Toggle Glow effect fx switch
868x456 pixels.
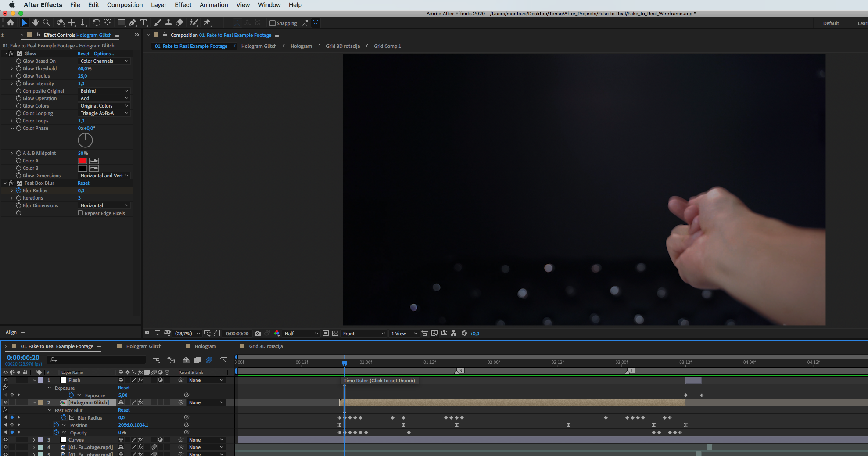coord(11,54)
